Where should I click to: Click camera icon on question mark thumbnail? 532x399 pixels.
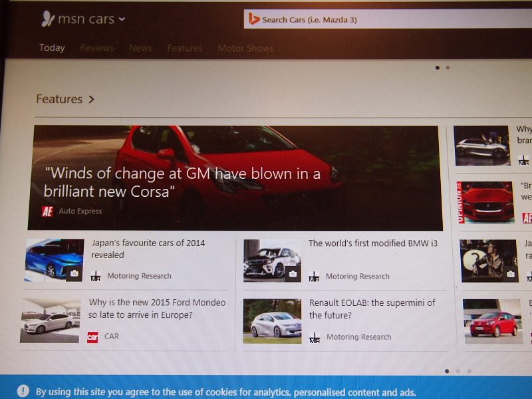tap(510, 274)
